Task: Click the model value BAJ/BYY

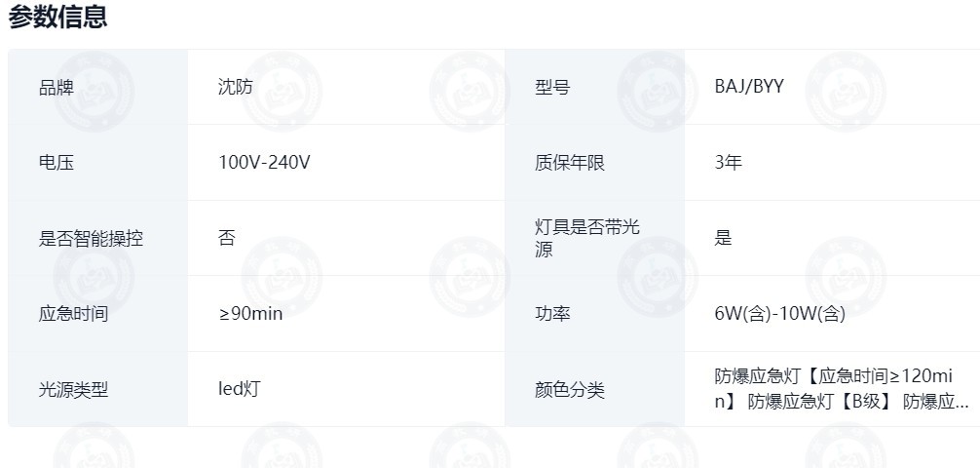Action: tap(749, 87)
